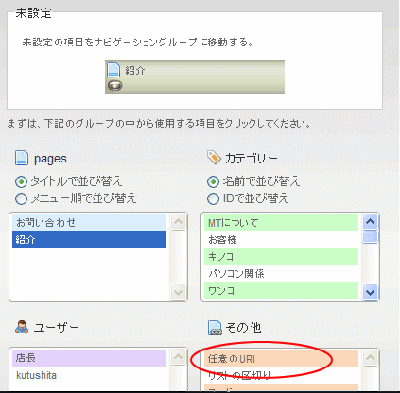Click the page icon on the 紹介 item

coord(113,69)
